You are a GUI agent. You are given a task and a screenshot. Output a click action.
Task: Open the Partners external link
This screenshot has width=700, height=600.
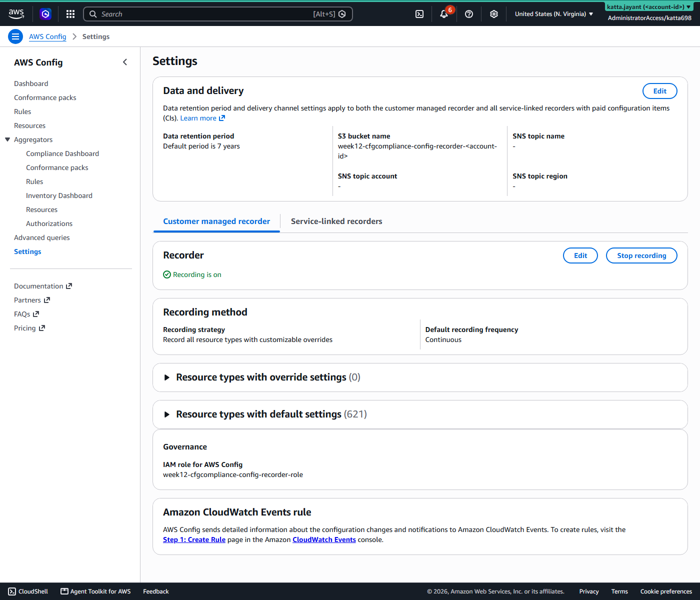[x=32, y=300]
